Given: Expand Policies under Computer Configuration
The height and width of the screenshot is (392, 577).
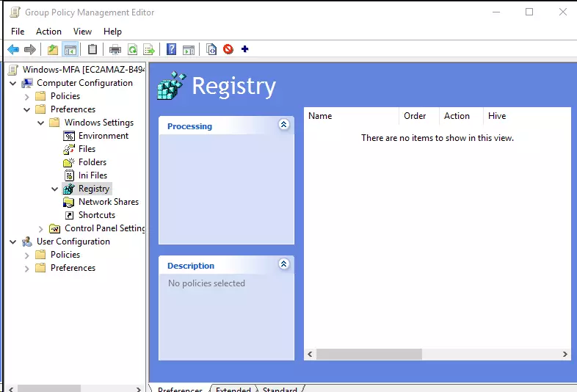Looking at the screenshot, I should pos(27,97).
